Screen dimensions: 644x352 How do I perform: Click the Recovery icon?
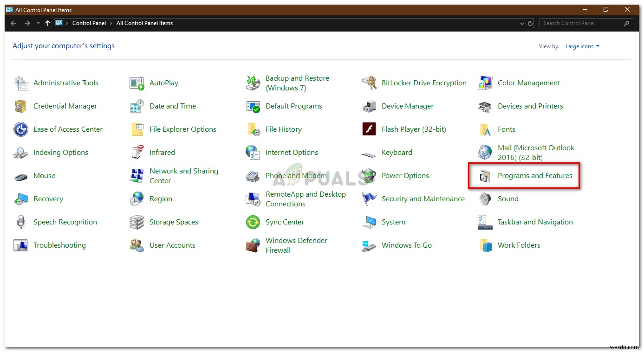coord(21,199)
